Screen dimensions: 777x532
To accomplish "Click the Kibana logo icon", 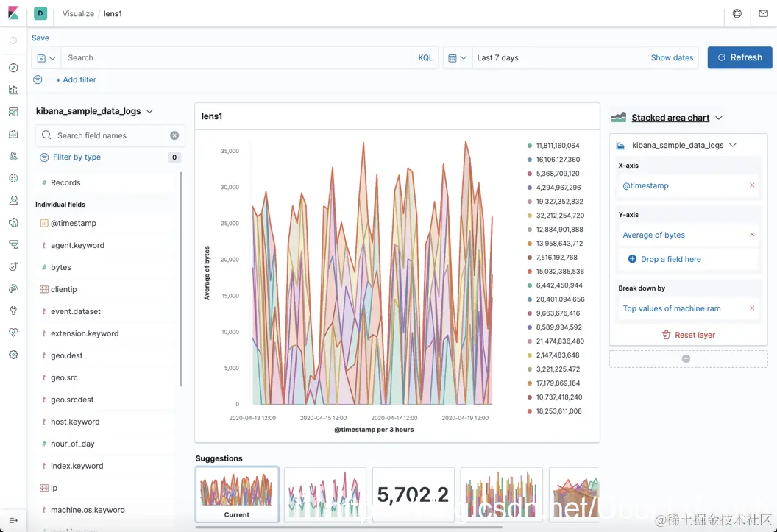I will [13, 13].
